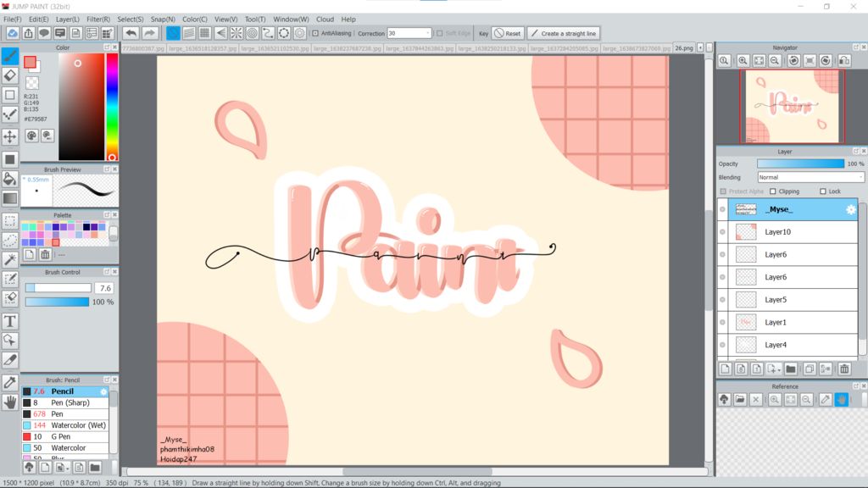Enable the grid snap icon
Viewport: 868px width, 488px height.
(205, 33)
